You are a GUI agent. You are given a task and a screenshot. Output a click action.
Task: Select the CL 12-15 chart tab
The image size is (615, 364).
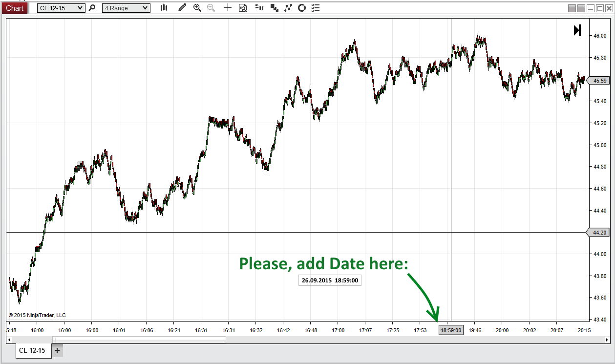33,350
